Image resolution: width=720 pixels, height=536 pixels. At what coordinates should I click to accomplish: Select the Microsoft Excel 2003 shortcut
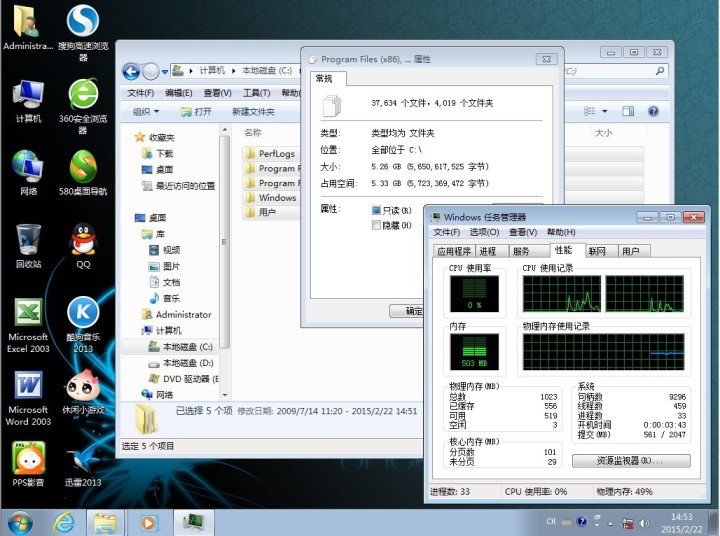point(27,314)
